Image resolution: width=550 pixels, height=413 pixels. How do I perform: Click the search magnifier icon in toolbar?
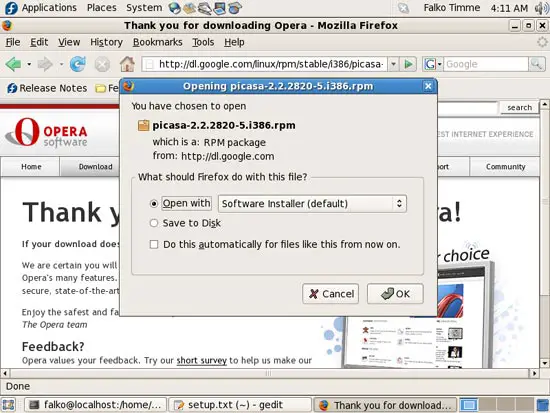537,64
